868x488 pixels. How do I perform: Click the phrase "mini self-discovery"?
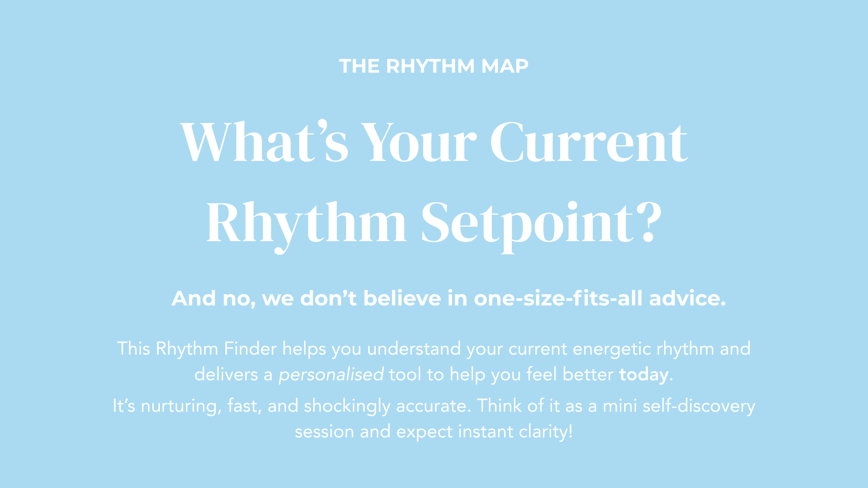[x=678, y=406]
